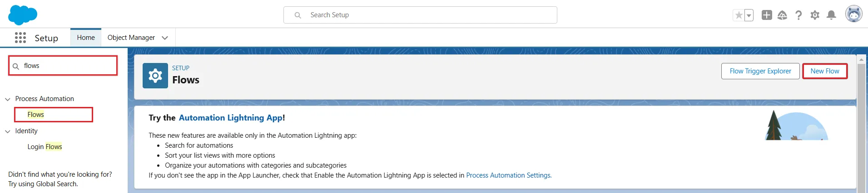Select Login Flows under Identity

click(x=45, y=147)
